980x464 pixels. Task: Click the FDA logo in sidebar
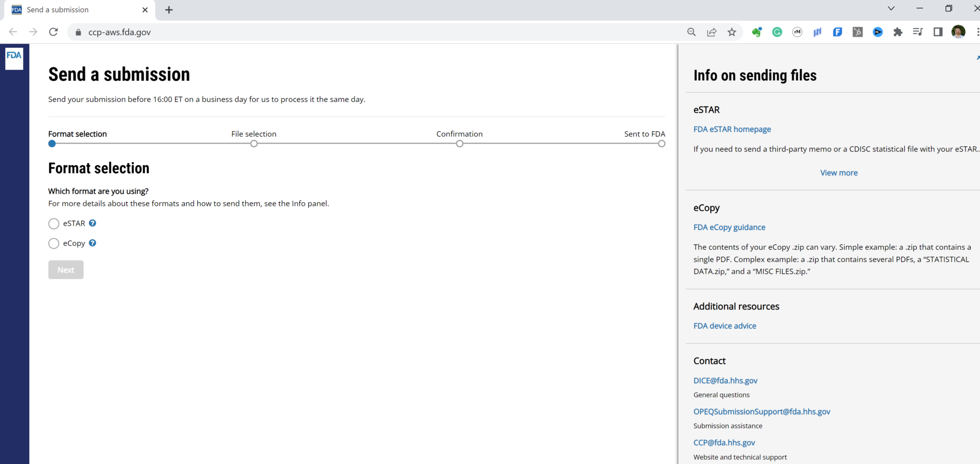pyautogui.click(x=14, y=58)
